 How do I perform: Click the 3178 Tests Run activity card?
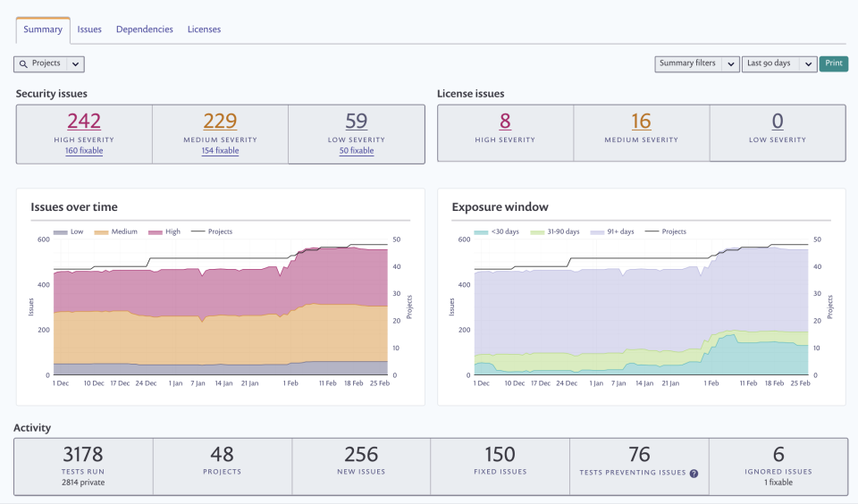tap(83, 466)
